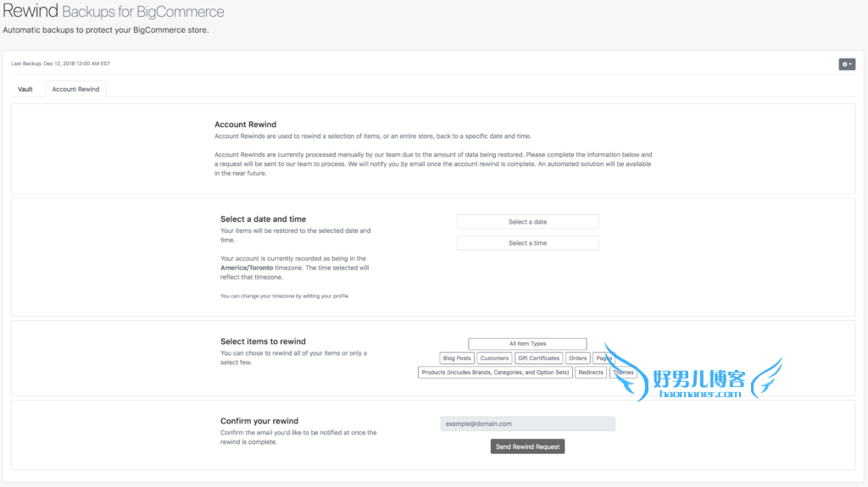Click the Select items to rewind heading
868x487 pixels.
click(x=263, y=341)
